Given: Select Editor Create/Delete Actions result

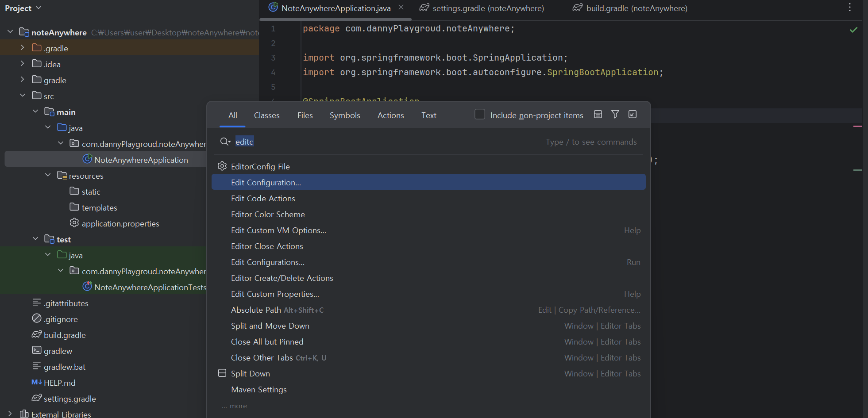Looking at the screenshot, I should tap(428, 278).
